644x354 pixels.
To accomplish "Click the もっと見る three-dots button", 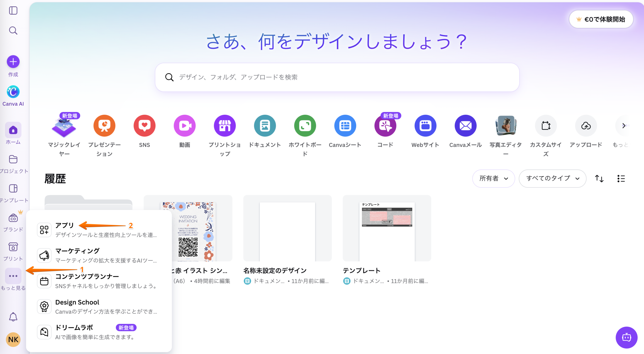I will (13, 276).
